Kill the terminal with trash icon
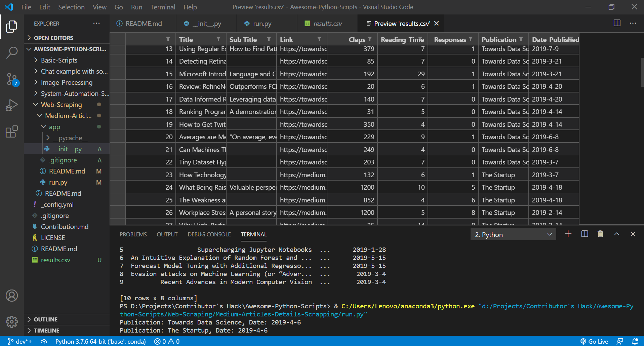This screenshot has height=346, width=644. tap(600, 234)
